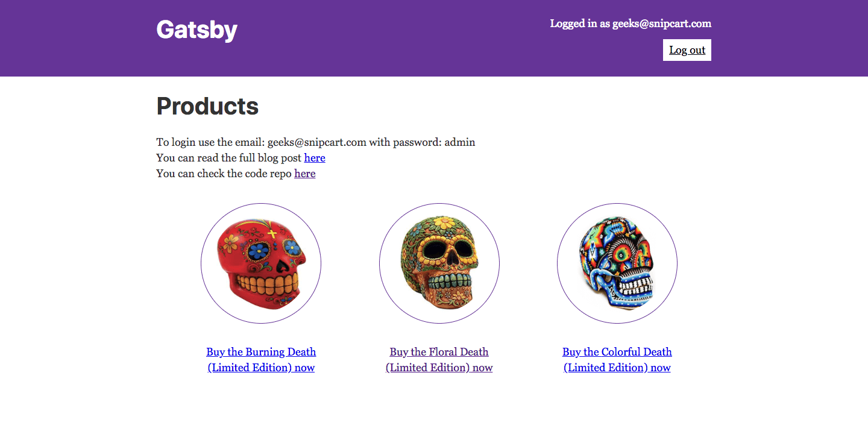Click the Products page heading
Viewport: 868px width, 443px height.
(207, 106)
